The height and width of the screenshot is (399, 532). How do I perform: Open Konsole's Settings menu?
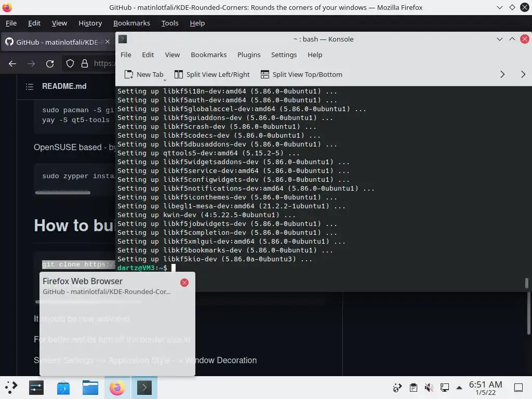pyautogui.click(x=284, y=55)
